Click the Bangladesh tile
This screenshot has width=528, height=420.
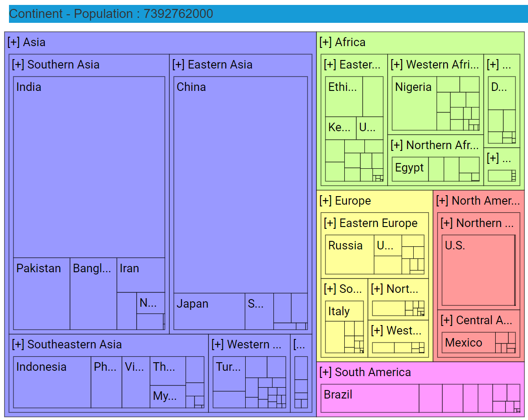tap(93, 294)
